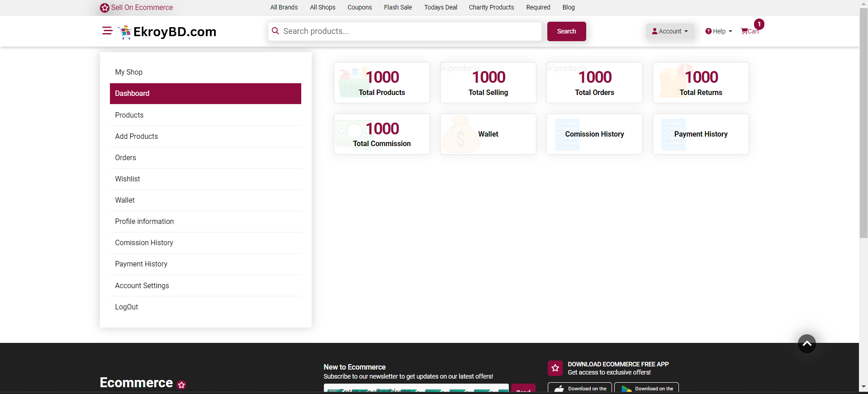Click the page vertical scrollbar thumb
The image size is (868, 394).
point(863,122)
